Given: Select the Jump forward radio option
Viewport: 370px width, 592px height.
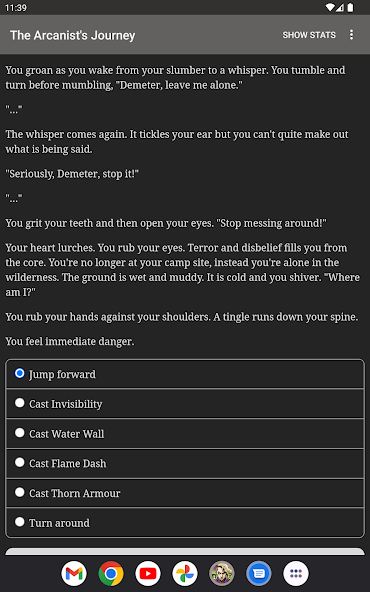Looking at the screenshot, I should (x=185, y=374).
